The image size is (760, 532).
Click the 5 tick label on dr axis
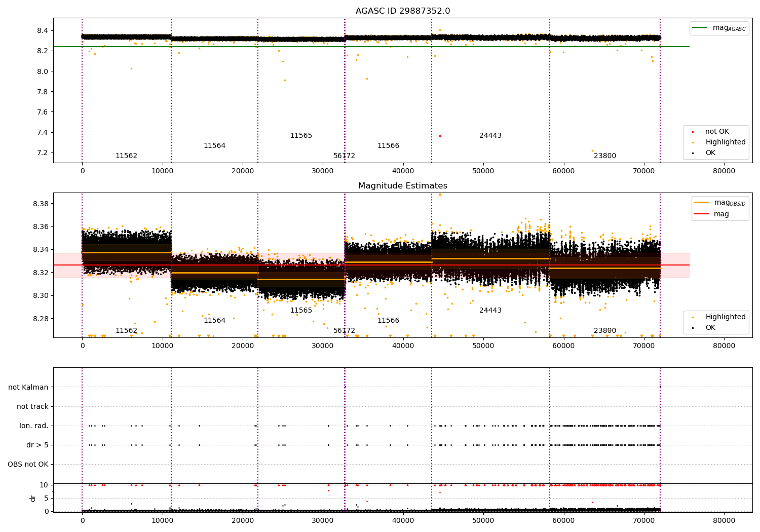tap(46, 498)
